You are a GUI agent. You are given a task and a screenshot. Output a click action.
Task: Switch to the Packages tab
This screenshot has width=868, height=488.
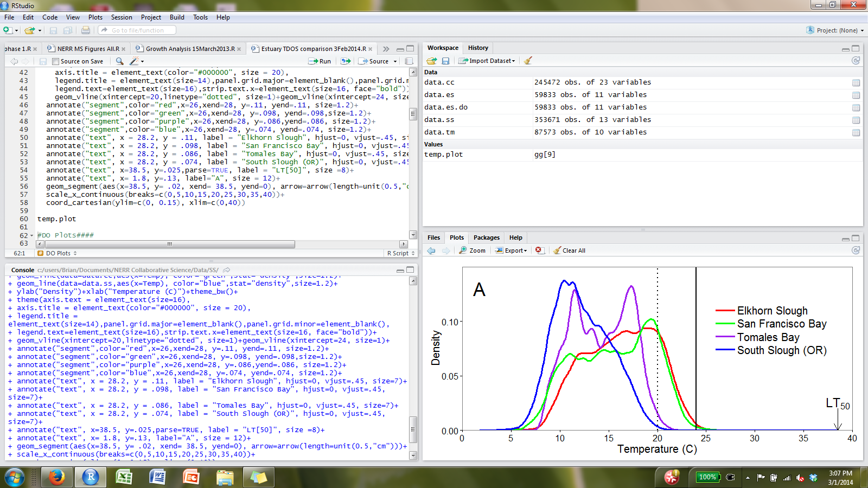486,237
